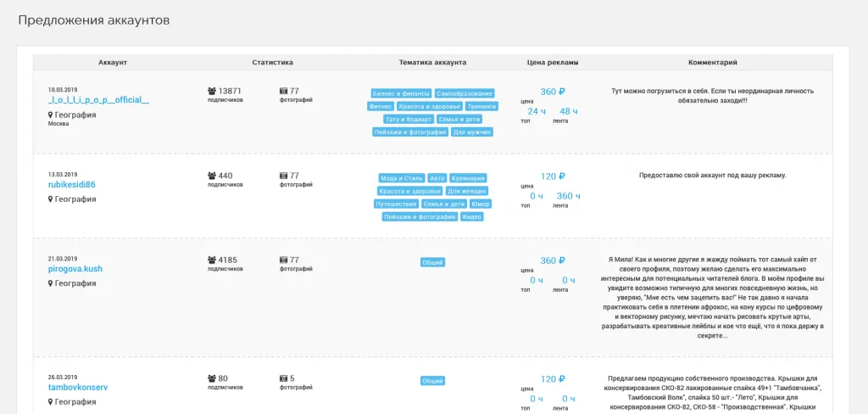Click the location pin under pirogova.kush
Screen dimensions: 868x414
click(50, 283)
